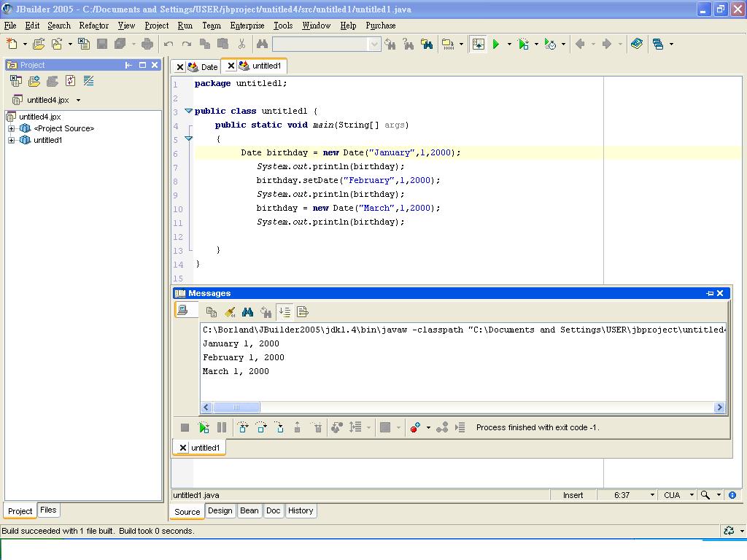Image resolution: width=747 pixels, height=560 pixels.
Task: Click the Undo arrow icon
Action: coord(169,44)
